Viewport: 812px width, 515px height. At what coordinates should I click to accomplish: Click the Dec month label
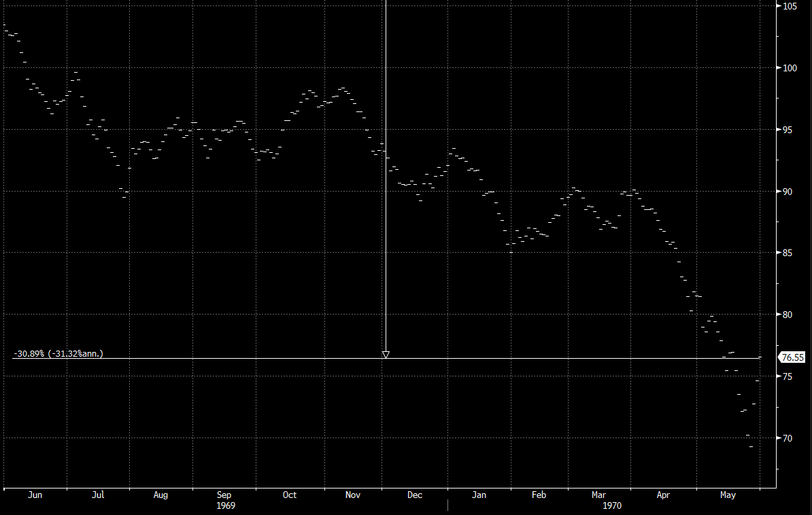click(x=415, y=495)
